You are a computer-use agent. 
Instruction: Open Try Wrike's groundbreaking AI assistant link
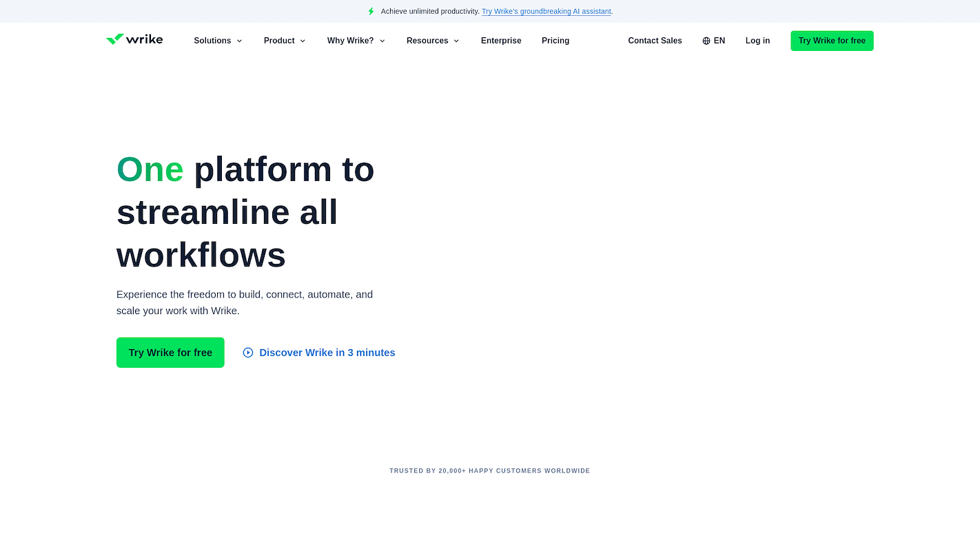pyautogui.click(x=547, y=12)
